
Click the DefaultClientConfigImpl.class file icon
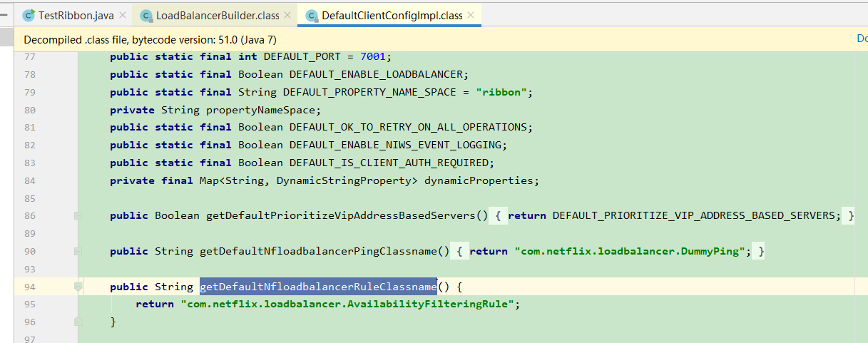pos(311,15)
